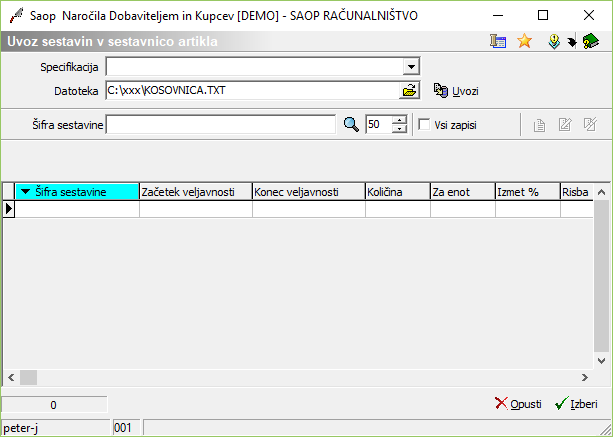Enable the Vsi zapisi checkbox
Screen dimensions: 613x437
[424, 125]
